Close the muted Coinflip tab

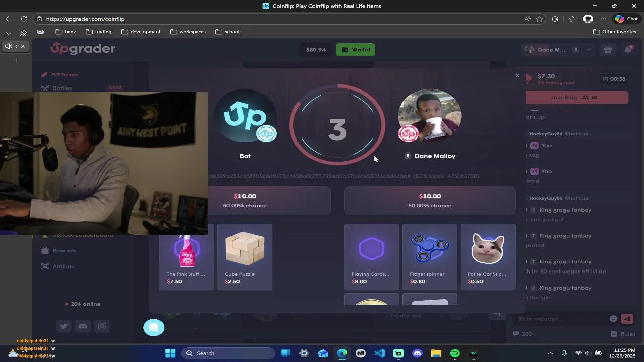point(23,46)
